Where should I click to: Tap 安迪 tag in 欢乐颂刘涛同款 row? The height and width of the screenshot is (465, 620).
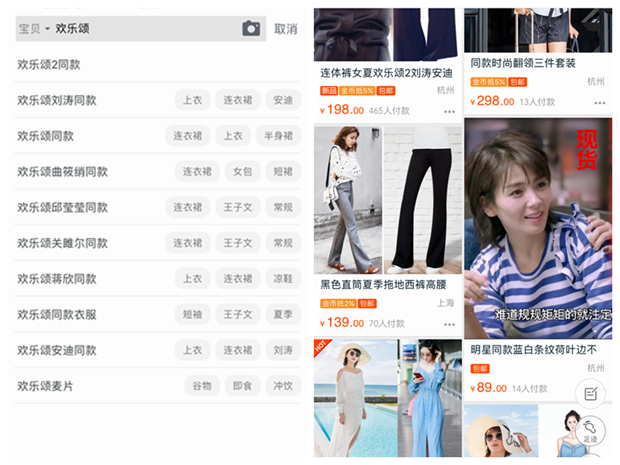283,100
